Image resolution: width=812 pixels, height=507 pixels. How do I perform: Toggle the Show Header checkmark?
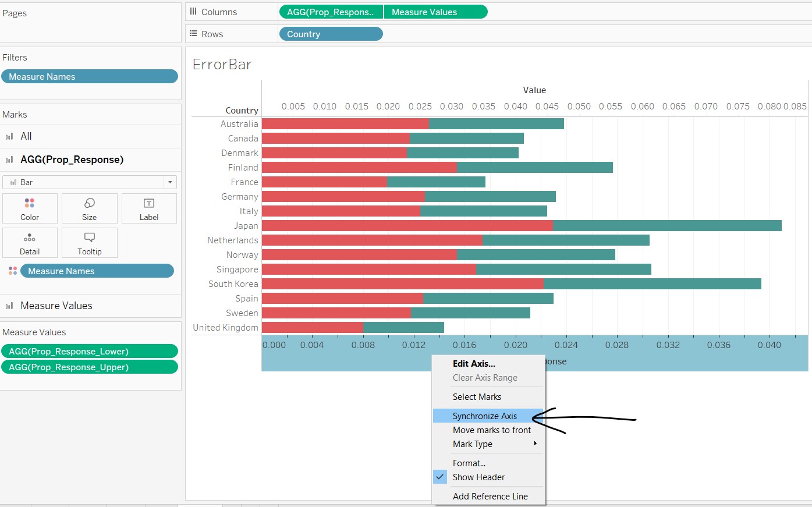pyautogui.click(x=440, y=477)
